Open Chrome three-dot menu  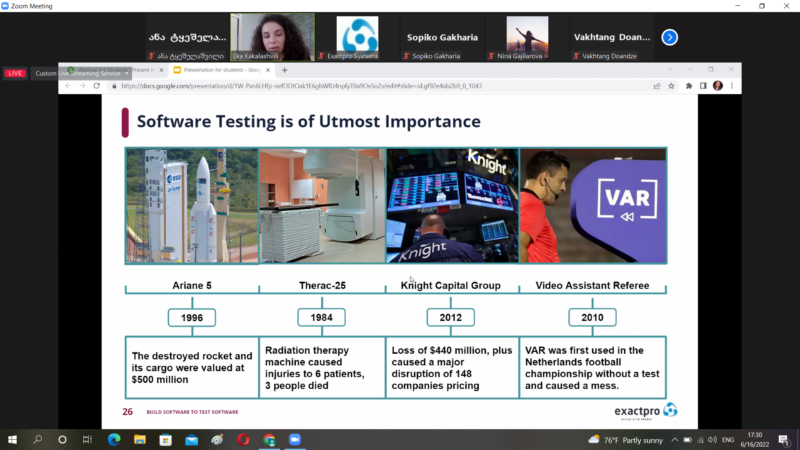point(732,86)
